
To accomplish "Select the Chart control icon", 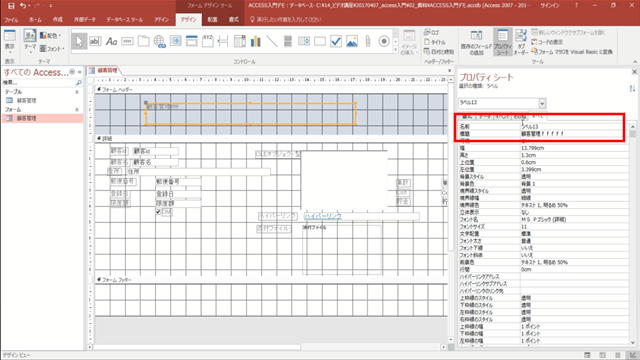I will (x=256, y=41).
